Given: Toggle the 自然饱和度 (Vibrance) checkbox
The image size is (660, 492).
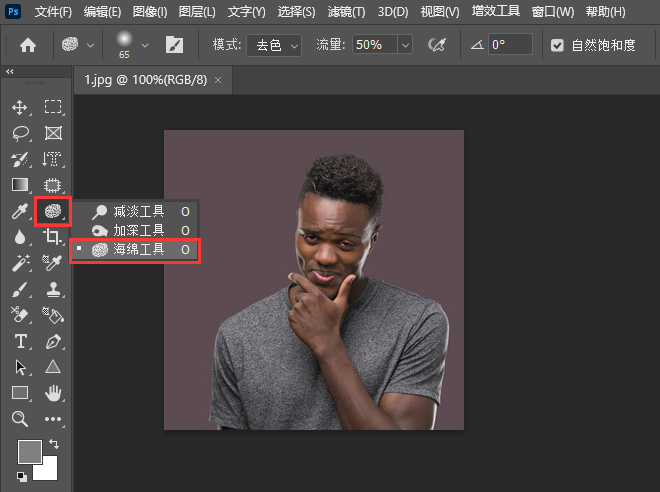Looking at the screenshot, I should (x=558, y=45).
